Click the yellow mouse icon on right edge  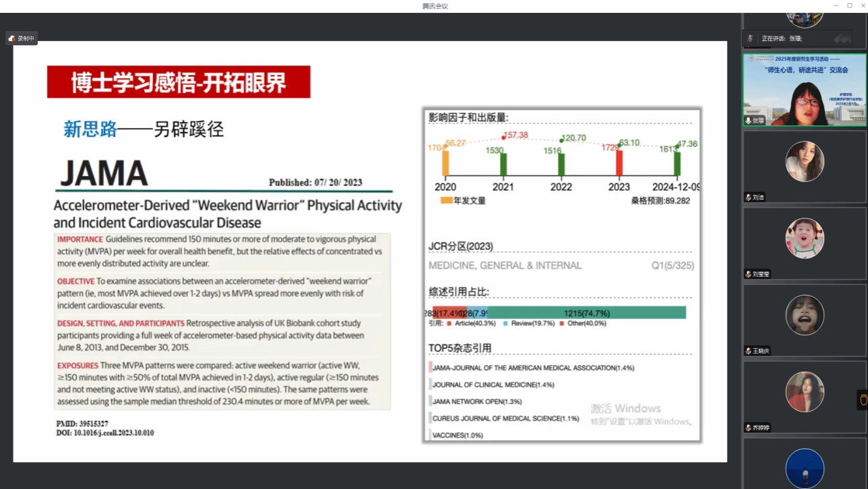(x=863, y=399)
